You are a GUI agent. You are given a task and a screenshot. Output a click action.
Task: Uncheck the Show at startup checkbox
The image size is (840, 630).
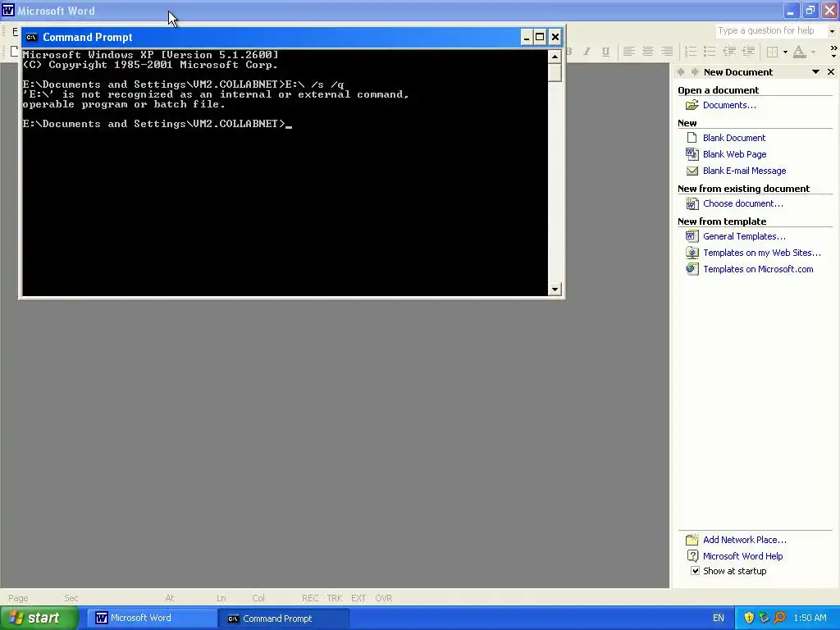tap(695, 571)
